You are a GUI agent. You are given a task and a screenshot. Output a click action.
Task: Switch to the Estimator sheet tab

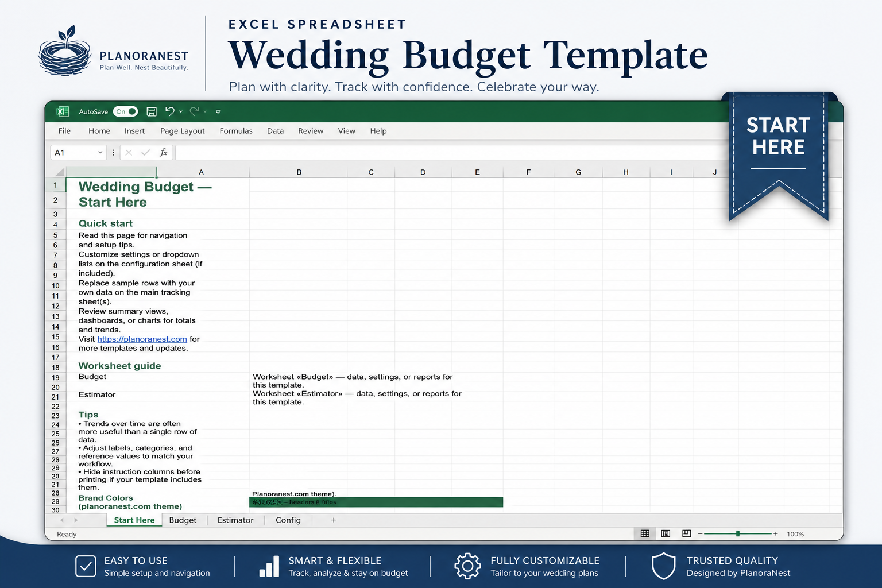point(235,520)
